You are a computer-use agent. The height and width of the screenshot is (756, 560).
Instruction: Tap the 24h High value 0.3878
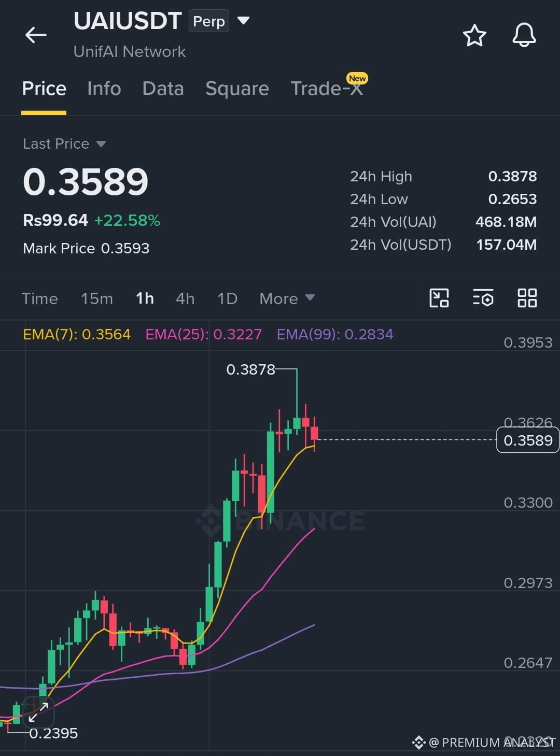click(x=512, y=176)
